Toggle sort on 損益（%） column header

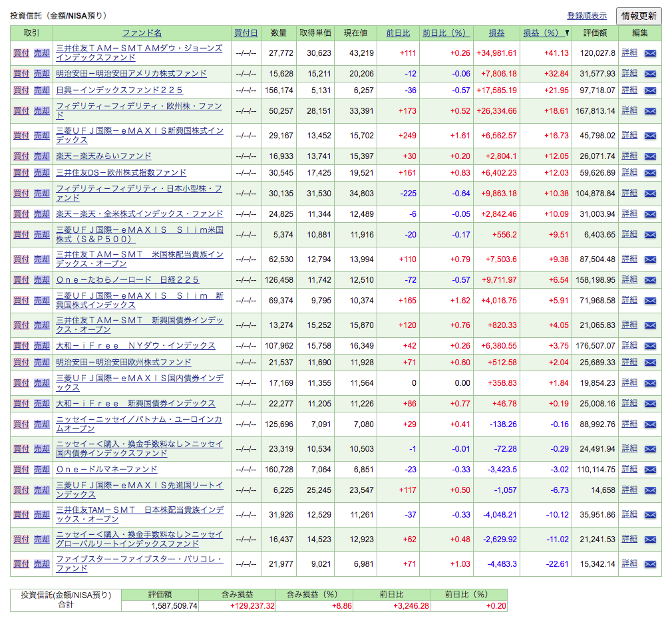546,33
